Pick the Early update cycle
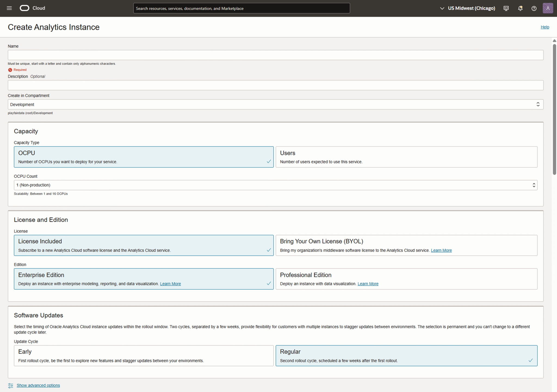Screen dimensions: 557x392 144,356
